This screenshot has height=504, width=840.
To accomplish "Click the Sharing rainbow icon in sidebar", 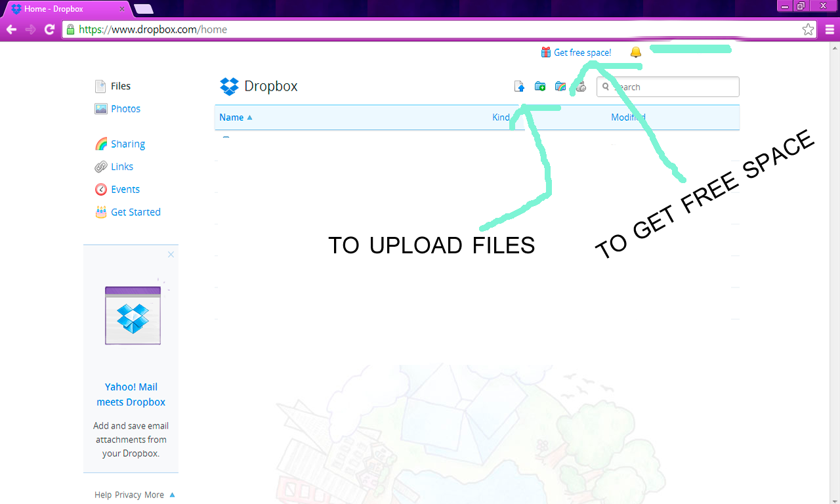I will click(x=101, y=144).
